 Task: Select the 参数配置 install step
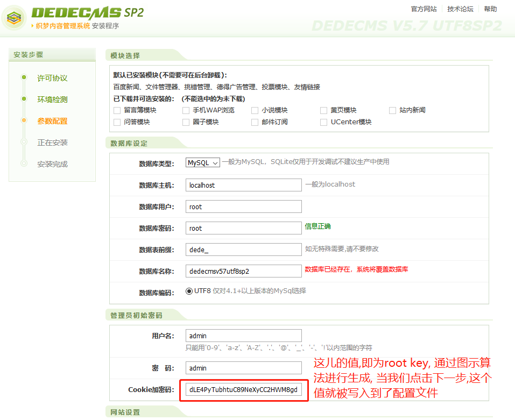click(x=52, y=121)
